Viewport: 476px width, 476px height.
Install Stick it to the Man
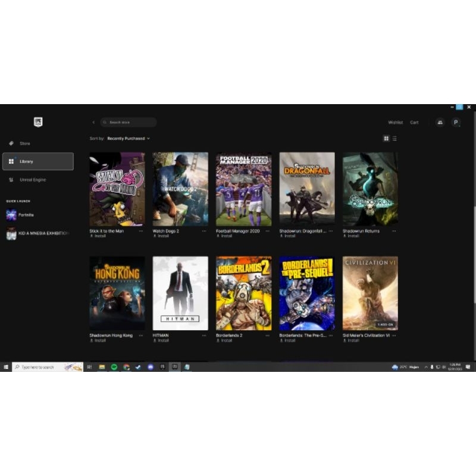(x=98, y=236)
